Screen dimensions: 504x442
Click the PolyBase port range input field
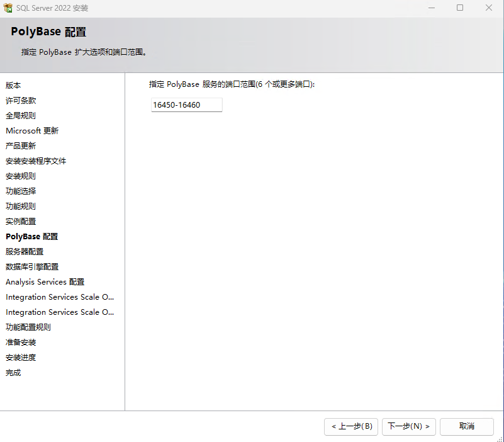[186, 105]
